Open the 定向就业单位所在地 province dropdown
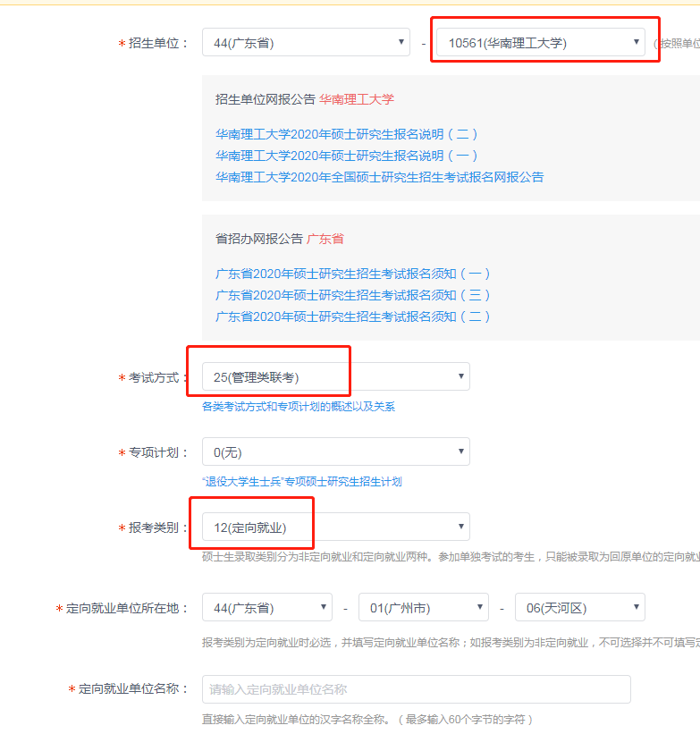This screenshot has width=700, height=734. (266, 608)
